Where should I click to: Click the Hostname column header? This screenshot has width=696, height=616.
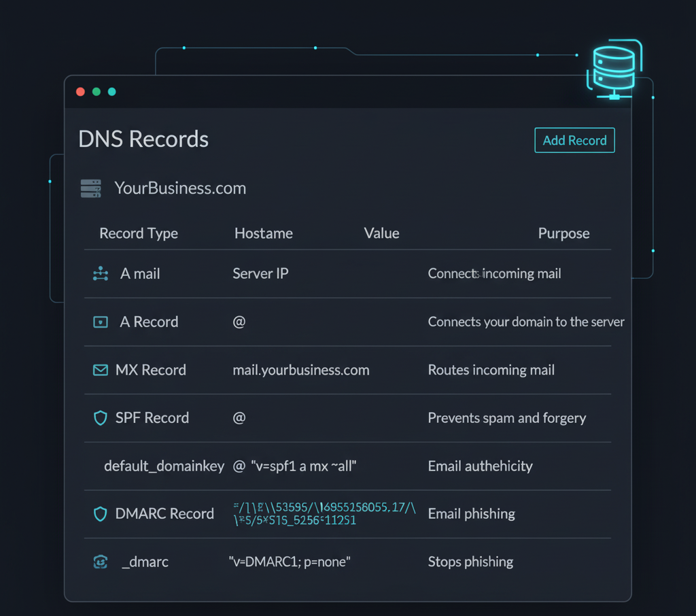(263, 234)
